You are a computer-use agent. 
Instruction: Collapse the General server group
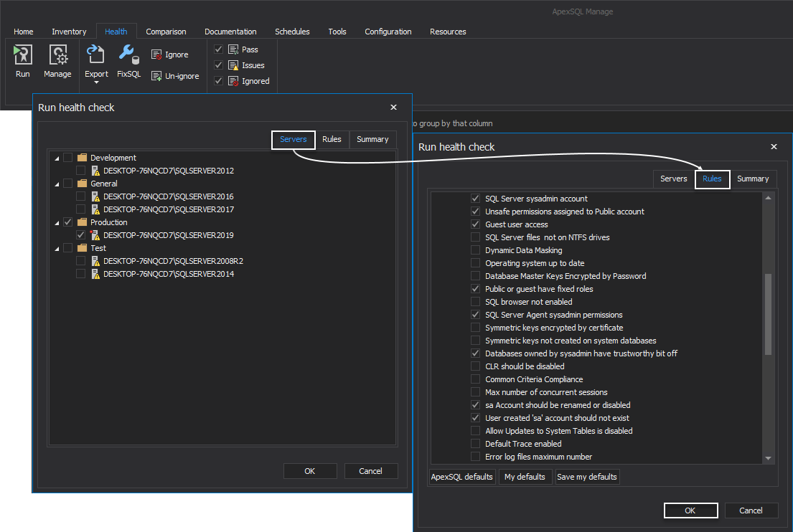tap(57, 184)
